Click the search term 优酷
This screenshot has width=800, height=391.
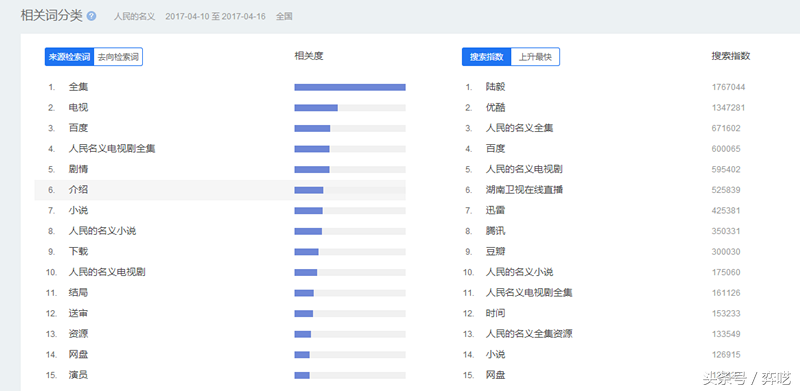(495, 108)
